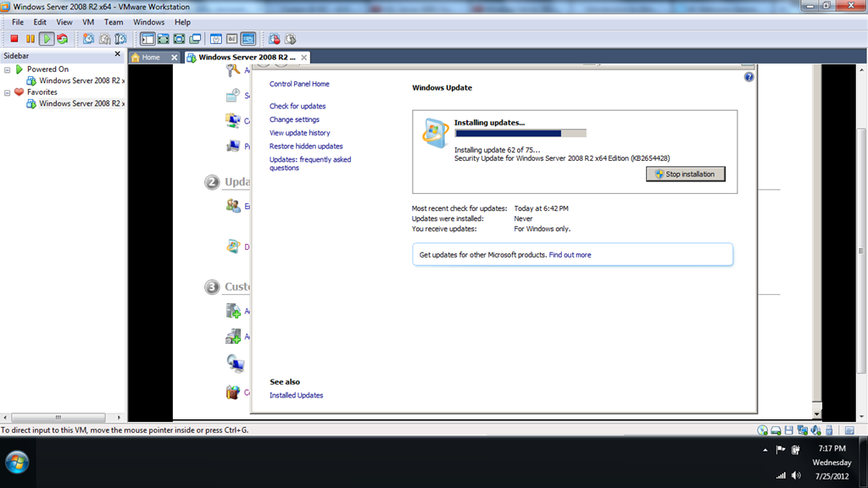The width and height of the screenshot is (868, 488).
Task: Click the network adapter status icon
Action: coord(802,430)
